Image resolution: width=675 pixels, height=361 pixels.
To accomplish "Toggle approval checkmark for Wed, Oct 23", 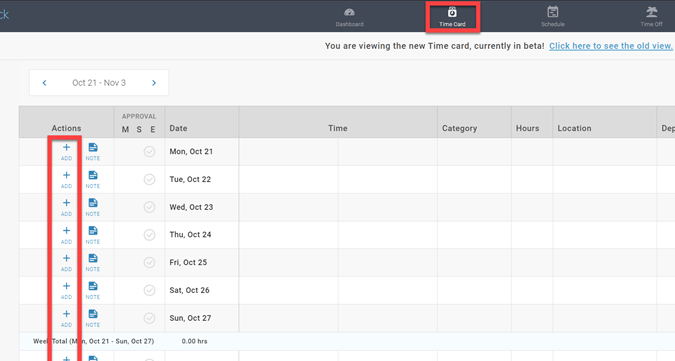I will (x=149, y=207).
